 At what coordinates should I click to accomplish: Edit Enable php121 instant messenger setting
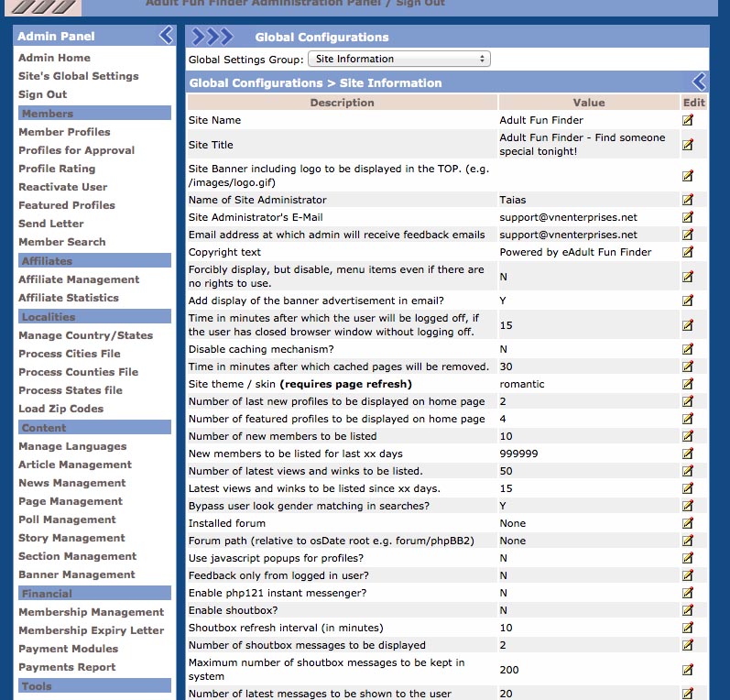tap(688, 593)
